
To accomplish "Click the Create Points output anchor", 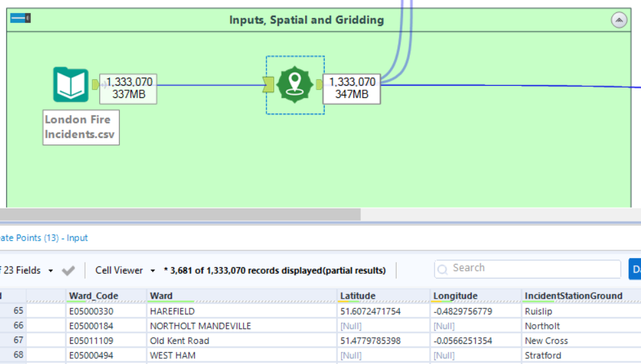I will (319, 84).
